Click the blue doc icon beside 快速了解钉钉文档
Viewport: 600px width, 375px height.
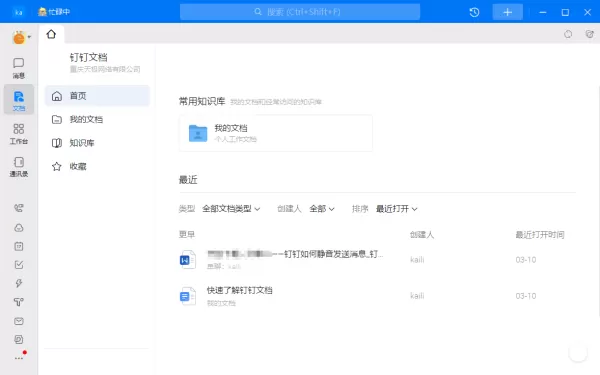coord(188,296)
